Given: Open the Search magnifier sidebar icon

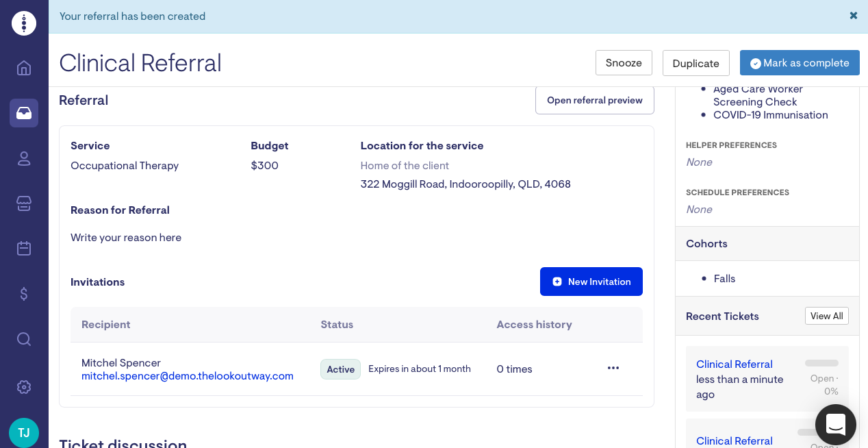Looking at the screenshot, I should pyautogui.click(x=24, y=339).
